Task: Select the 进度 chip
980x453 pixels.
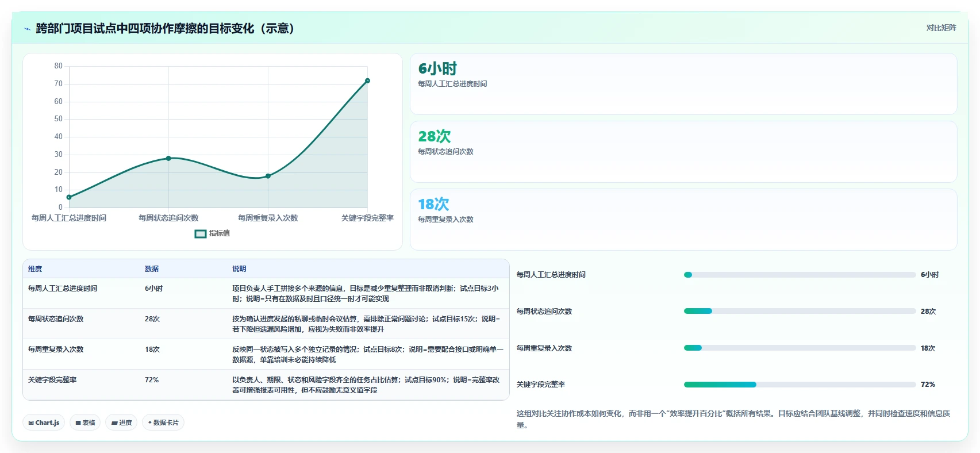Action: [x=121, y=423]
